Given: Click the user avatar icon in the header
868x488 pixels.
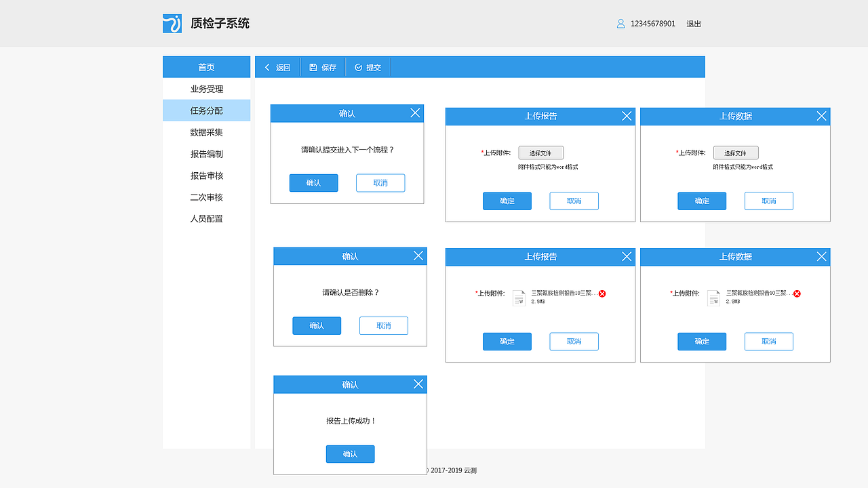Looking at the screenshot, I should pos(620,23).
